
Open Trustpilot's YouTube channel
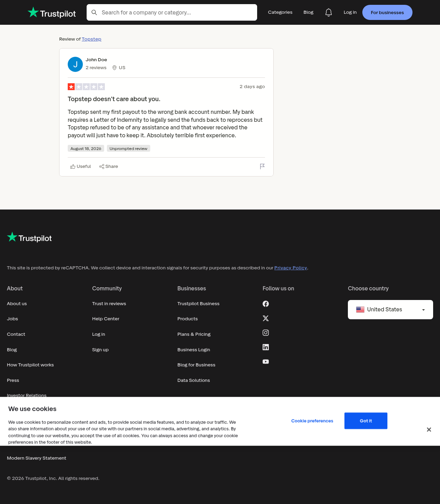(x=266, y=362)
